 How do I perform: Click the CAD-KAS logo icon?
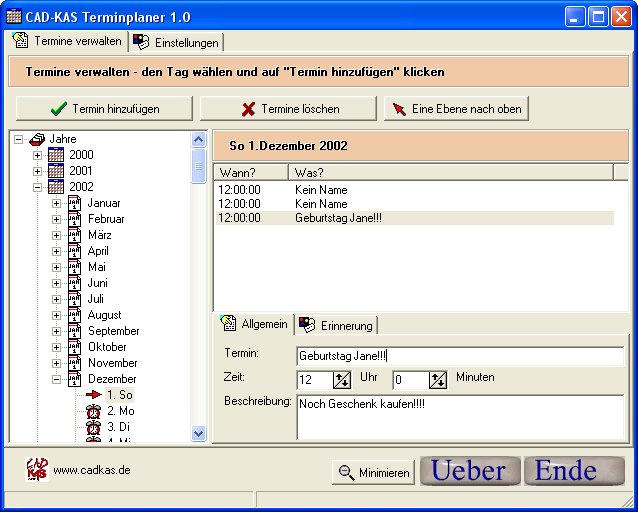tap(36, 469)
